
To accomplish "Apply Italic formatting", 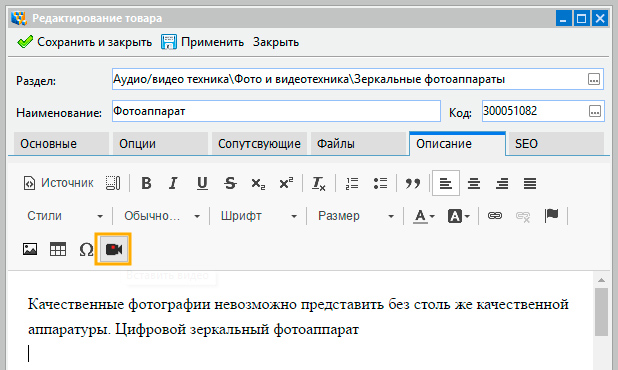I will point(173,183).
